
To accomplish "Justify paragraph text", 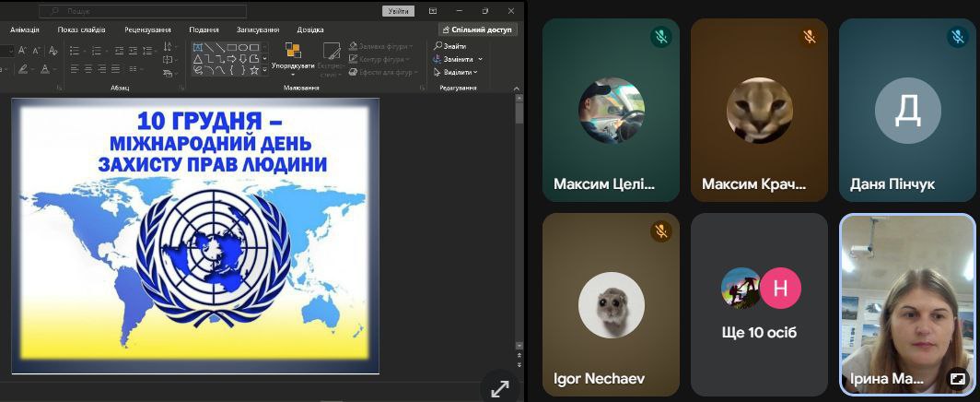I will 116,69.
